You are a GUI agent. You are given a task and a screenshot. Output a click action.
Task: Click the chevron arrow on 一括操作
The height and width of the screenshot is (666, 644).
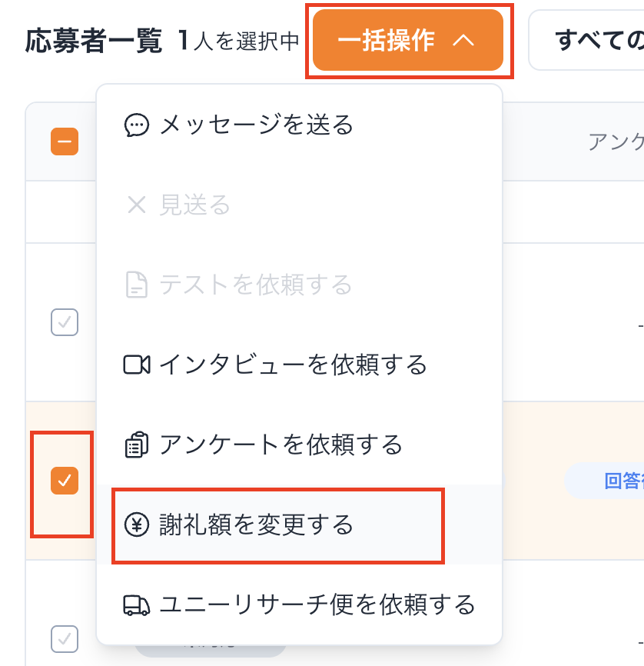tap(463, 41)
